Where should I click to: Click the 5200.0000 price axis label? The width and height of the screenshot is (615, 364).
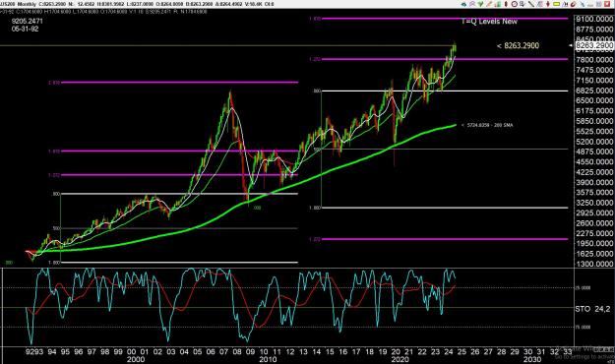point(594,142)
